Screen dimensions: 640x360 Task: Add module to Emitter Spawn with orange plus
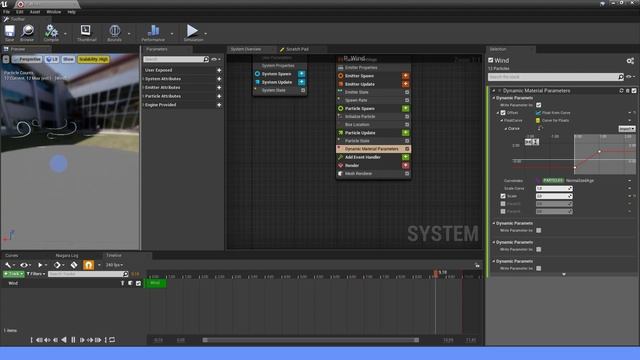click(405, 76)
